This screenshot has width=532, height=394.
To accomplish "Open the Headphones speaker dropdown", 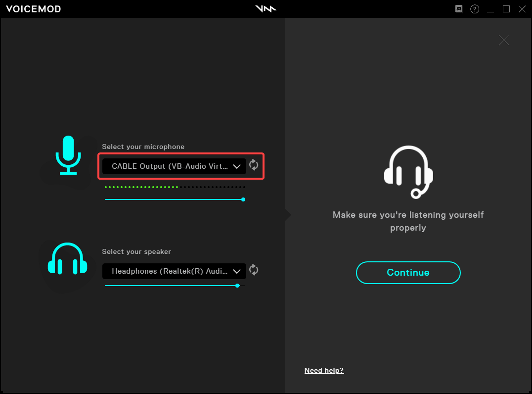I will [x=174, y=271].
